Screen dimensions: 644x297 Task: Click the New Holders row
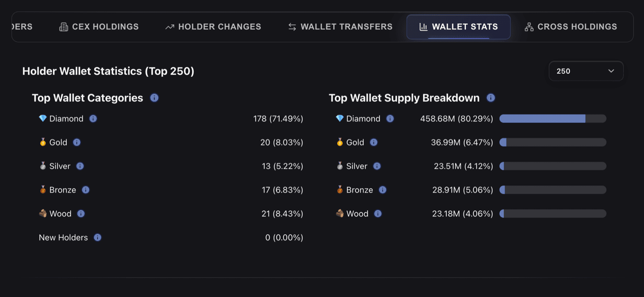[63, 237]
